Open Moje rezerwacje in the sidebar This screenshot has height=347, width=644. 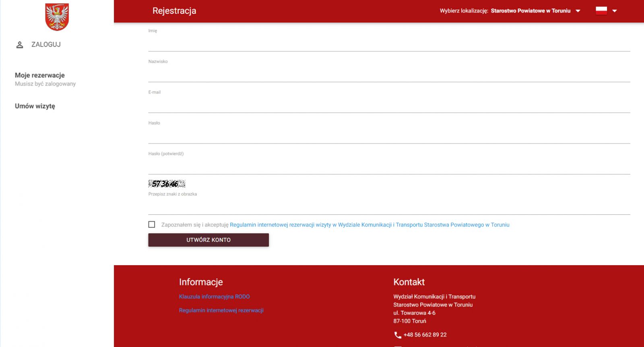coord(40,75)
